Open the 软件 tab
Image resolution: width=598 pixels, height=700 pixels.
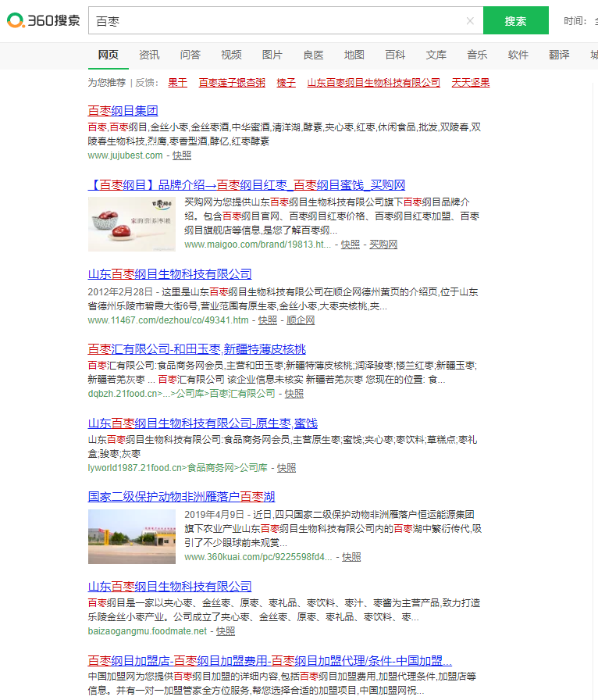[x=518, y=55]
